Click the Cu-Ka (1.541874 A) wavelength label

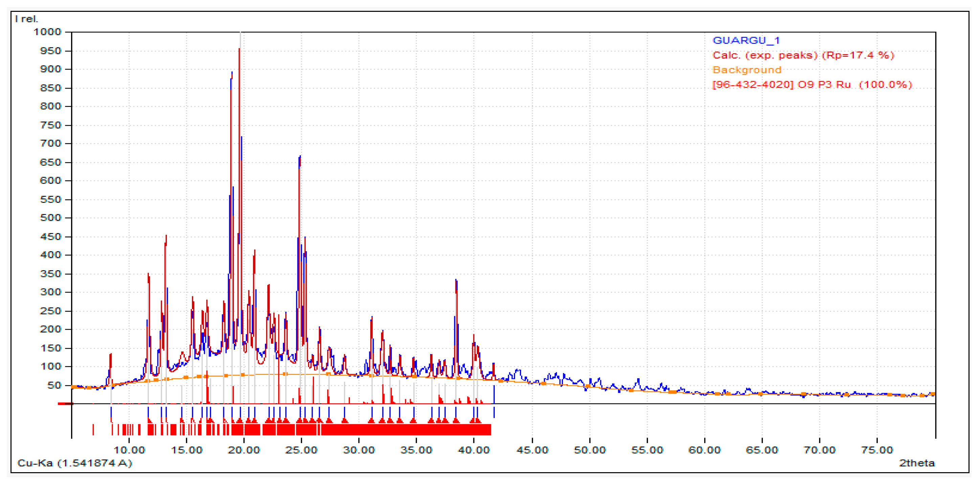[74, 463]
